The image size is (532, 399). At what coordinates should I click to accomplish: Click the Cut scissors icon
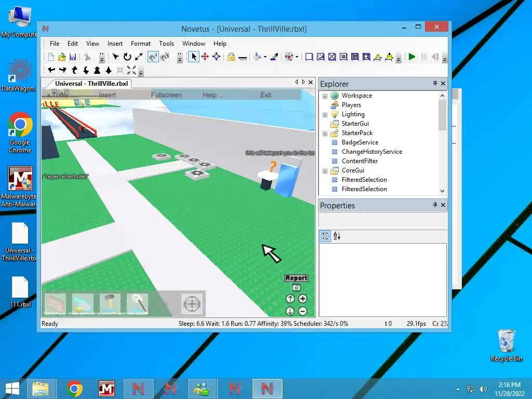pyautogui.click(x=87, y=57)
